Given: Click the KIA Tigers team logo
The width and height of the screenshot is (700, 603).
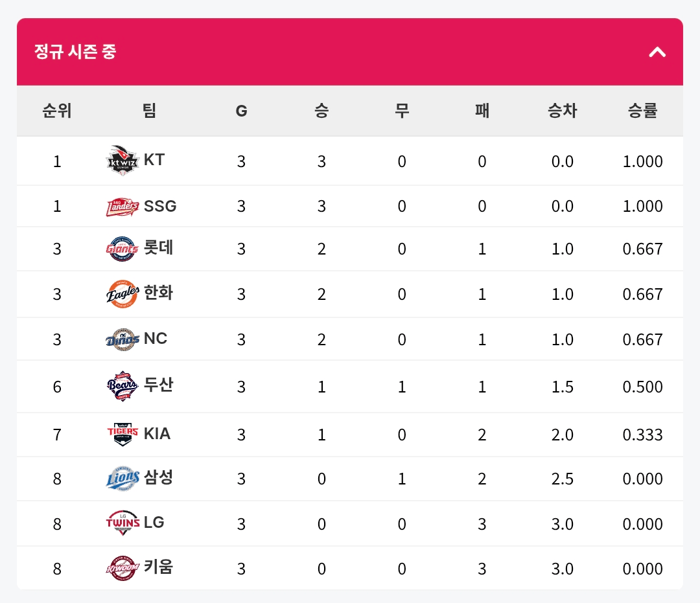Looking at the screenshot, I should (122, 434).
